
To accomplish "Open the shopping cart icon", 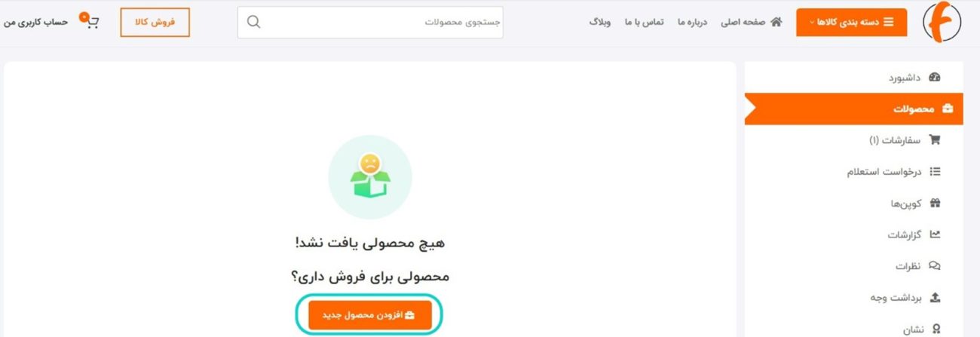I will 90,20.
